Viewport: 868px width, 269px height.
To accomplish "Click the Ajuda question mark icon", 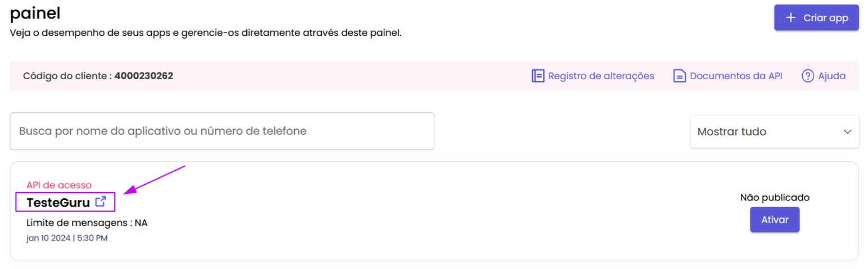I will pos(808,76).
